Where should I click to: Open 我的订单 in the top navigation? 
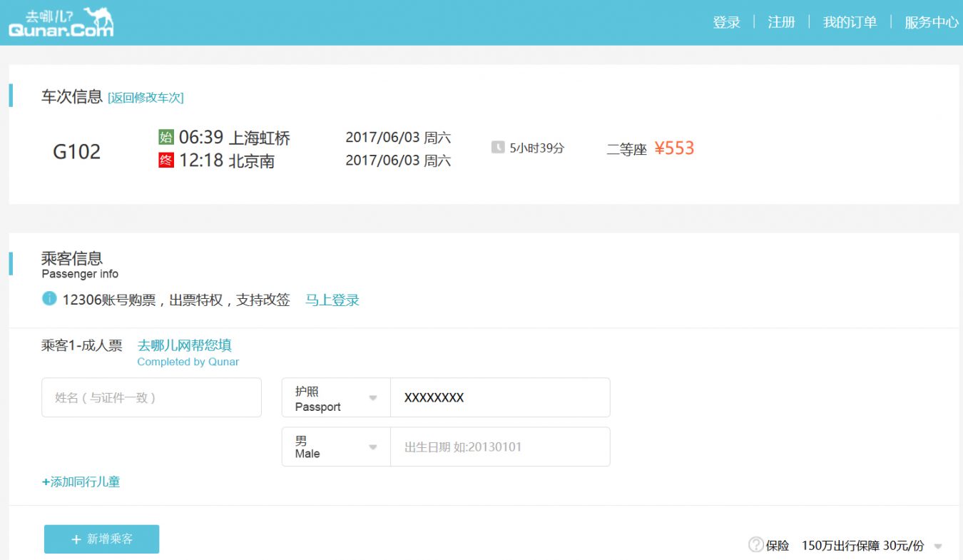[x=849, y=22]
